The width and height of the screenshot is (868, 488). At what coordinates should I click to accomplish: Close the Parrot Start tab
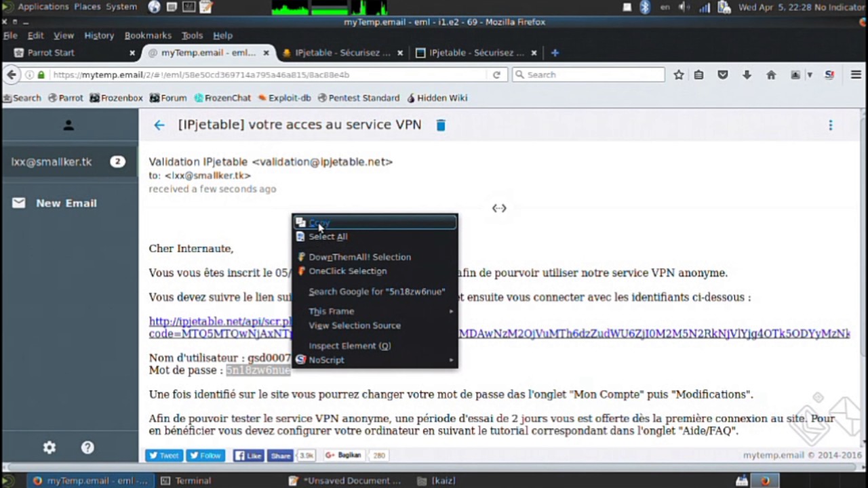pos(132,53)
